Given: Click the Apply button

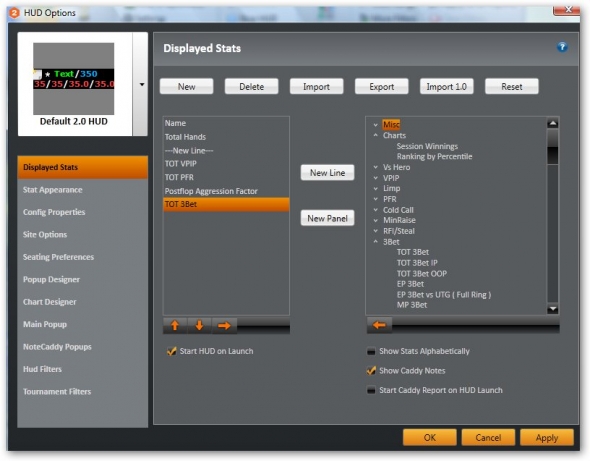Looking at the screenshot, I should (x=547, y=437).
